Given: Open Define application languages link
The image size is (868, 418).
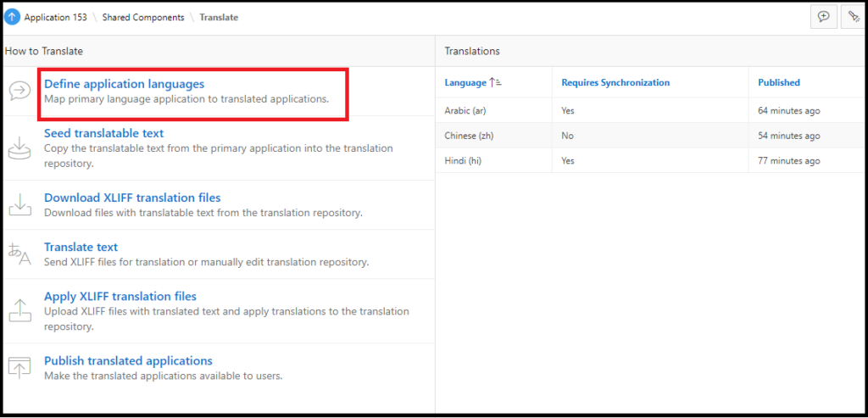Looking at the screenshot, I should tap(124, 84).
